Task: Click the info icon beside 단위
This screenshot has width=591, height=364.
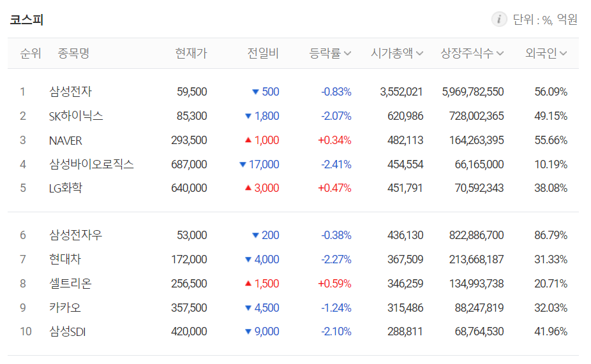Action: (x=499, y=19)
